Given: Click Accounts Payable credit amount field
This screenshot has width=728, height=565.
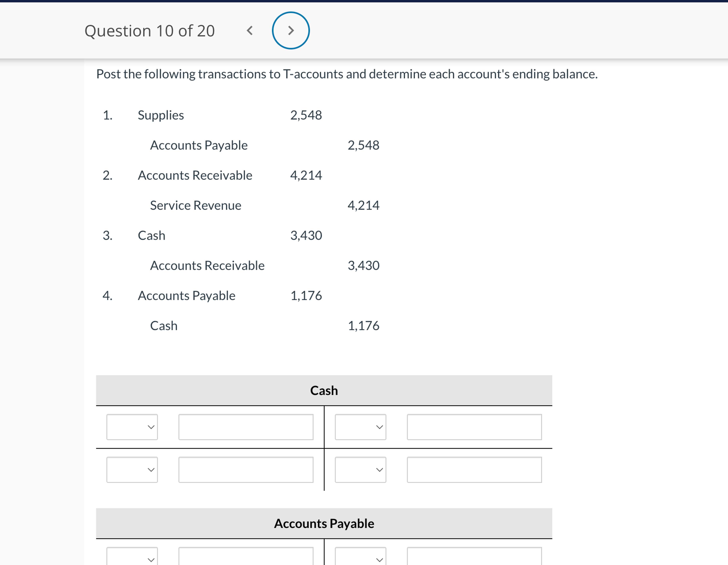Looking at the screenshot, I should (x=474, y=556).
